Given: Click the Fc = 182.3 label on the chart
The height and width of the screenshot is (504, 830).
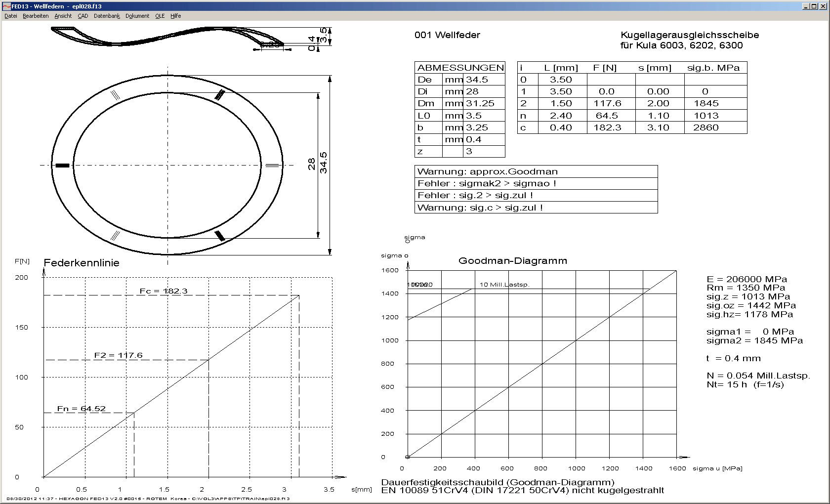Looking at the screenshot, I should pos(164,291).
